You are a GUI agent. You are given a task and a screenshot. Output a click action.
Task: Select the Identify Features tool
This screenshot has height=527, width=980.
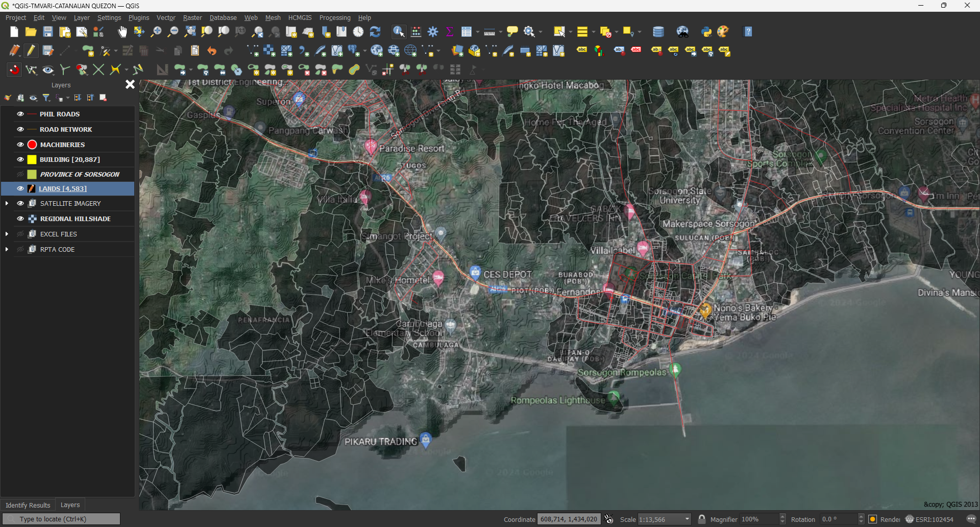point(398,32)
